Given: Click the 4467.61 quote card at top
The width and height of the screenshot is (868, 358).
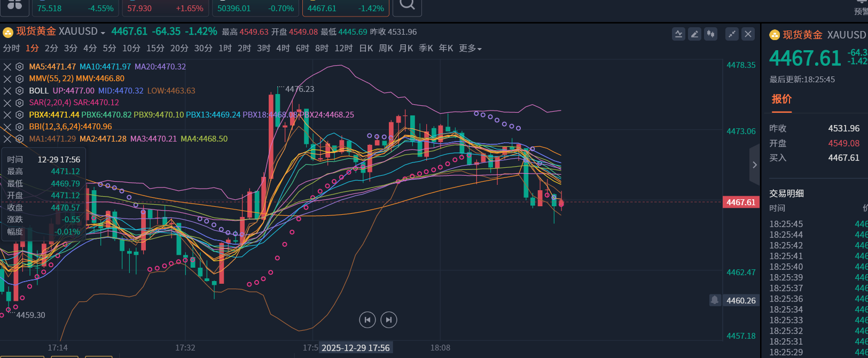Looking at the screenshot, I should (x=346, y=9).
